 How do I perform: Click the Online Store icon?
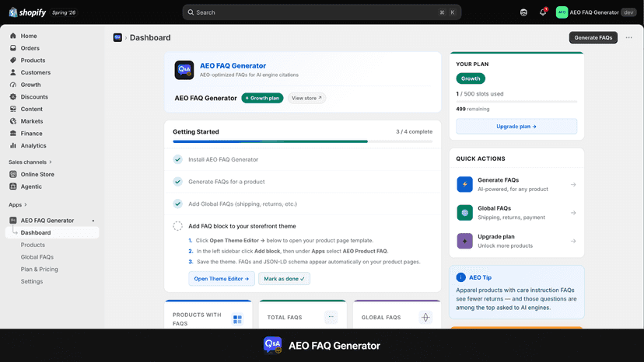click(x=13, y=174)
